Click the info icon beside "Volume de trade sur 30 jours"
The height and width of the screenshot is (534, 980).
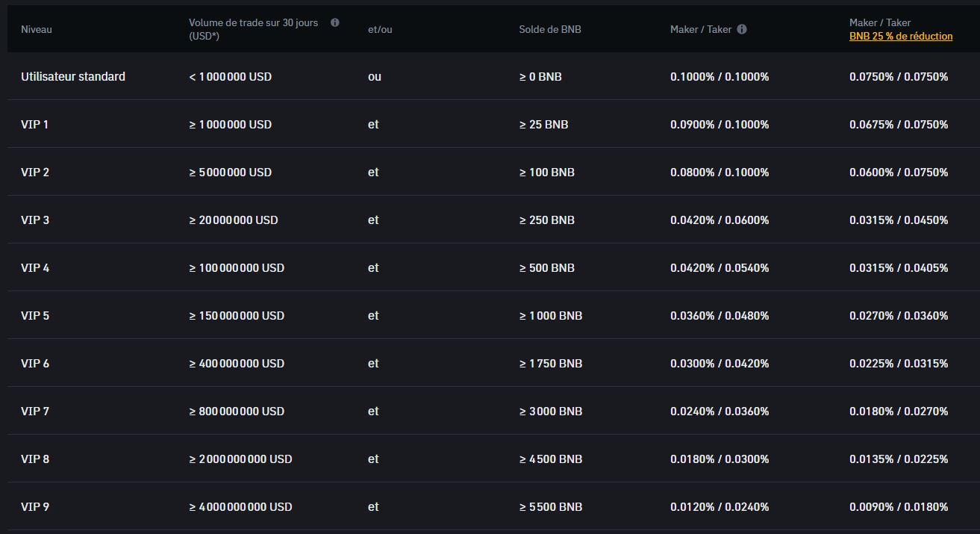point(334,22)
